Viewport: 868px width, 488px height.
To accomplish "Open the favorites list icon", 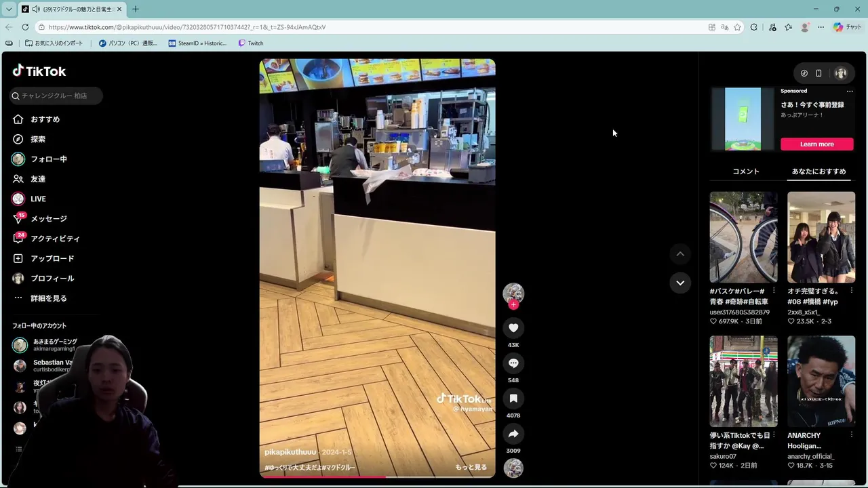I will [x=788, y=27].
